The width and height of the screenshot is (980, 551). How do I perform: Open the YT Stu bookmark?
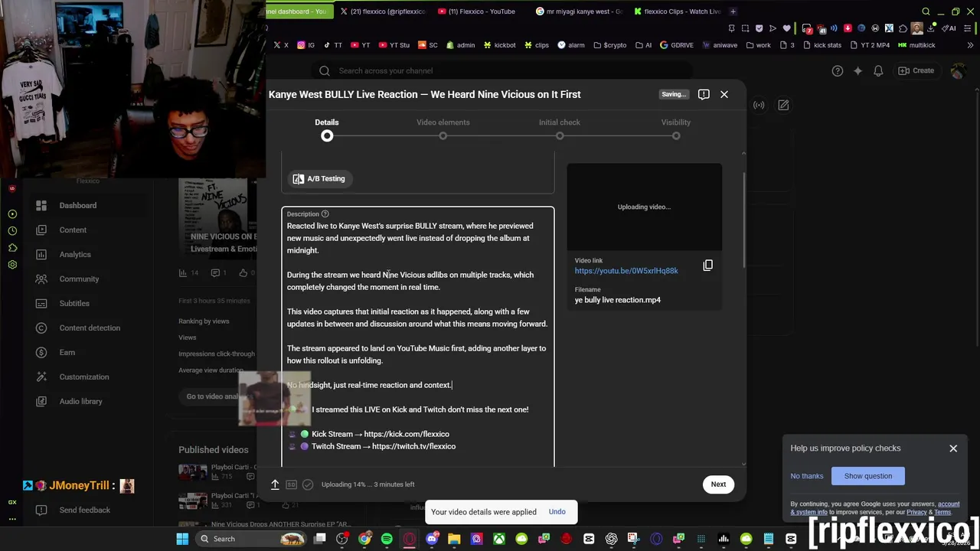pos(394,45)
